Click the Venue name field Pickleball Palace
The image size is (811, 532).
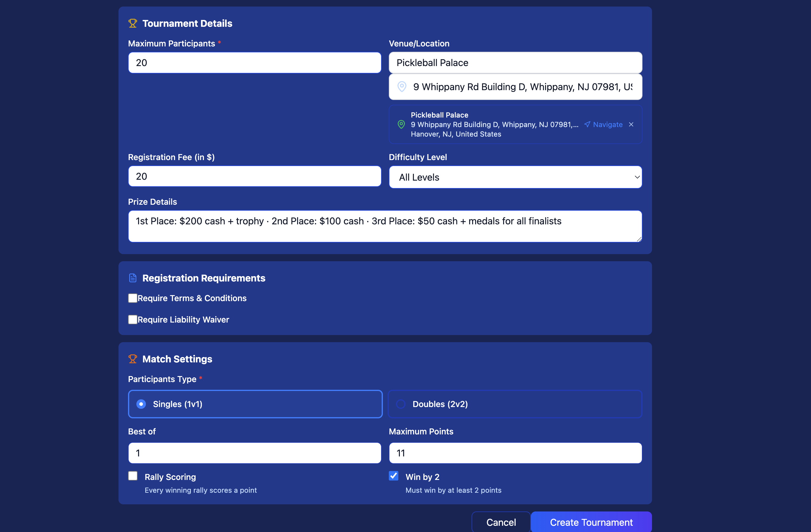(x=515, y=63)
